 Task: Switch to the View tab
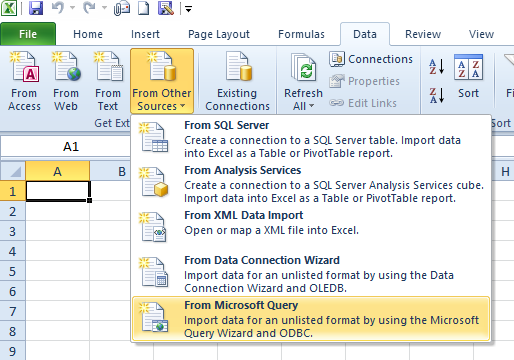(x=481, y=34)
